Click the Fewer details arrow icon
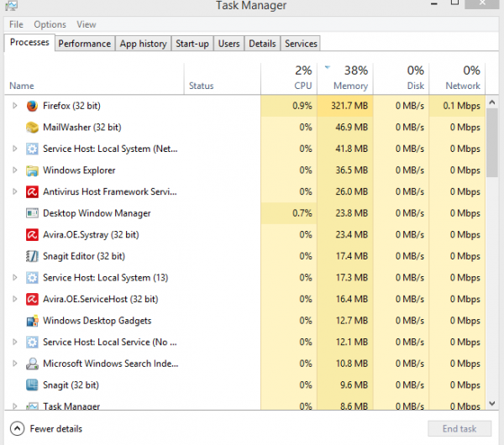This screenshot has height=445, width=504. click(17, 428)
